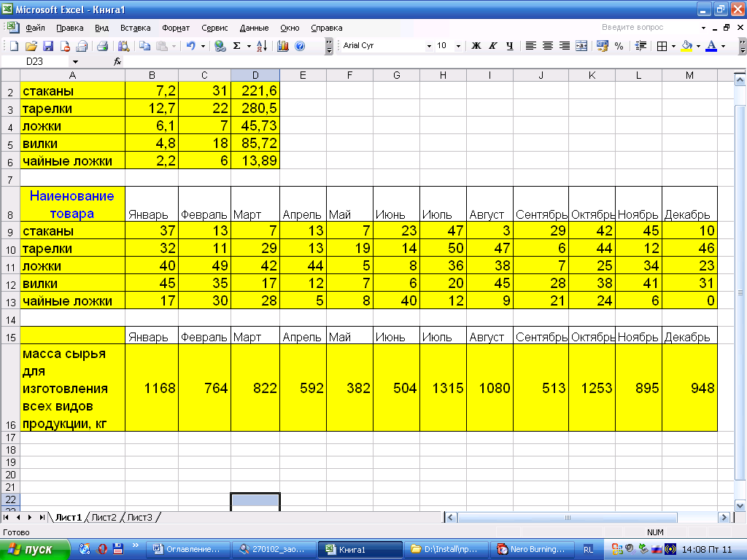747x560 pixels.
Task: Save the workbook with the floppy icon
Action: (x=48, y=46)
